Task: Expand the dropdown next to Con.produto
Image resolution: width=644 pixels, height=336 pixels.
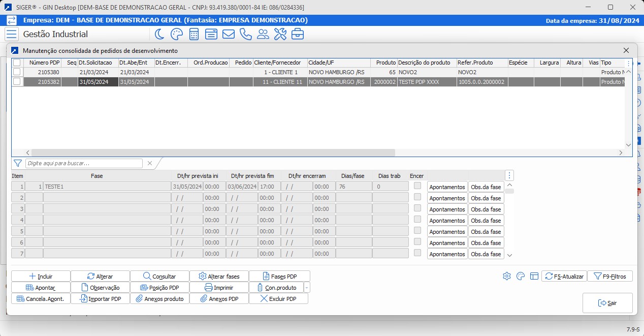Action: click(308, 287)
